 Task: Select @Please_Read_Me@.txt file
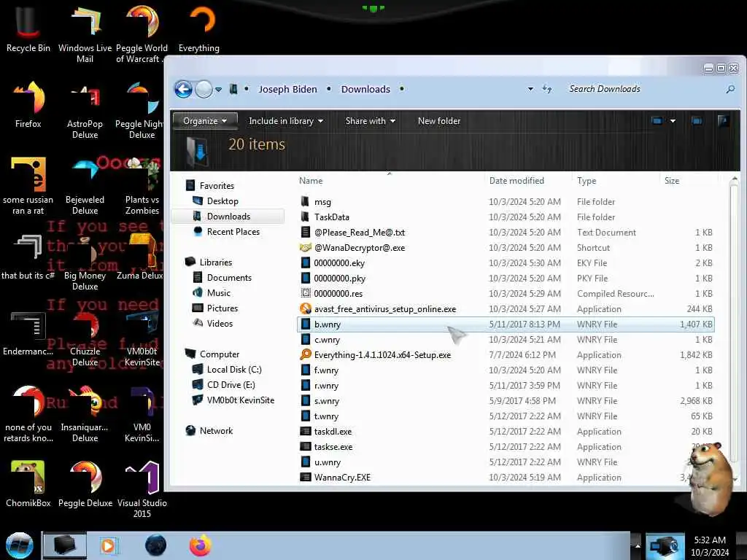tap(505, 232)
